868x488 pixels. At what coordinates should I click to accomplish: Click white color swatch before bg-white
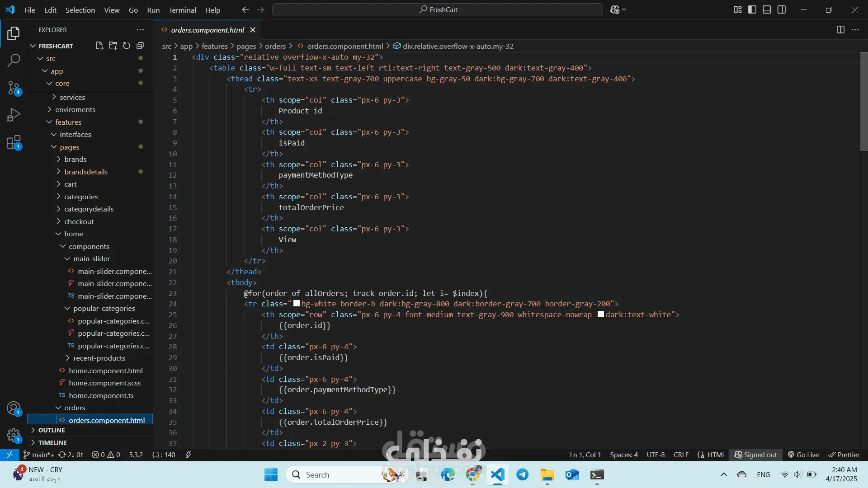click(297, 304)
